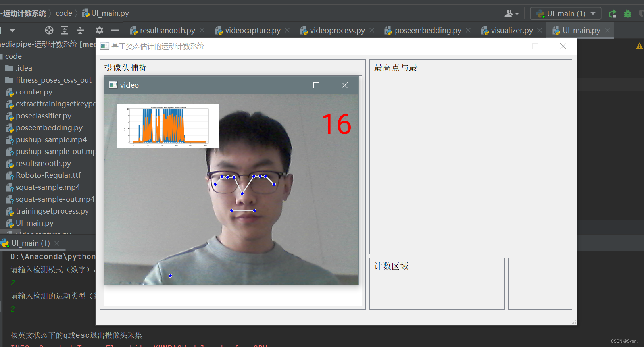Click the Collapse All icon in project toolbar
This screenshot has height=347, width=644.
(80, 30)
